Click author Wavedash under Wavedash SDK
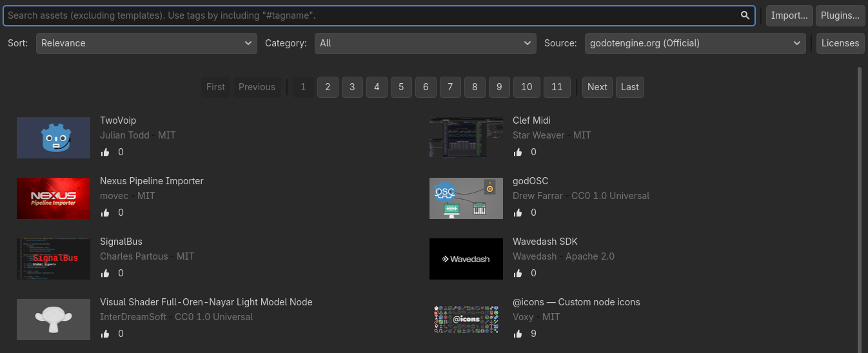Image resolution: width=868 pixels, height=353 pixels. tap(535, 256)
